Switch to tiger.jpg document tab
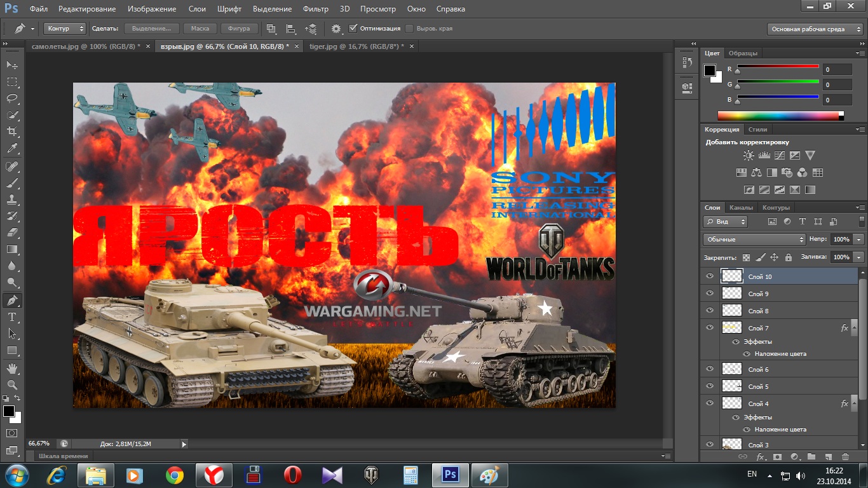Image resolution: width=868 pixels, height=488 pixels. [356, 46]
